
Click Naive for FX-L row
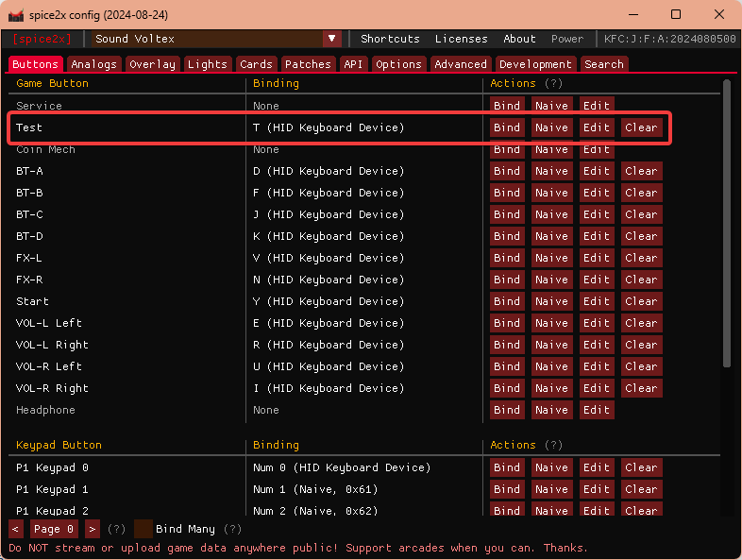point(551,258)
